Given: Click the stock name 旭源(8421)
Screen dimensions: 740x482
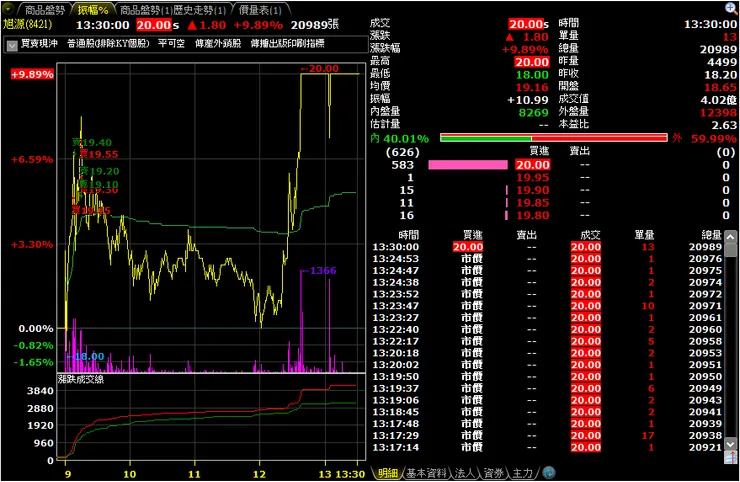Looking at the screenshot, I should (27, 24).
